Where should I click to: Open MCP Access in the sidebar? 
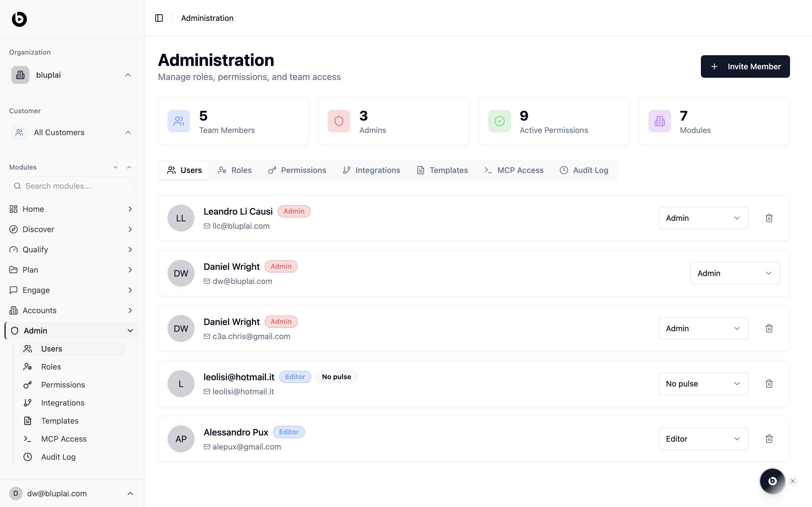pos(64,439)
